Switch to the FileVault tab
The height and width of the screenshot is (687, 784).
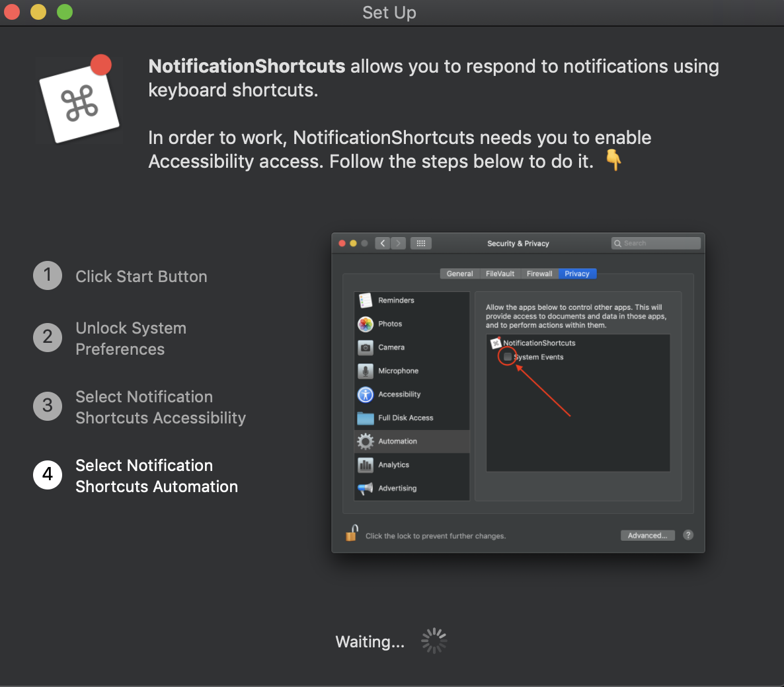click(x=500, y=273)
